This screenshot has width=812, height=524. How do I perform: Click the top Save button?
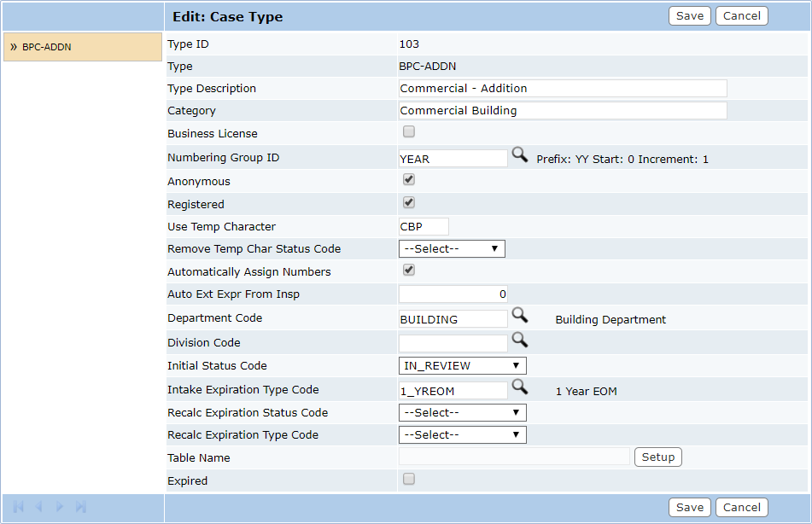click(x=689, y=15)
